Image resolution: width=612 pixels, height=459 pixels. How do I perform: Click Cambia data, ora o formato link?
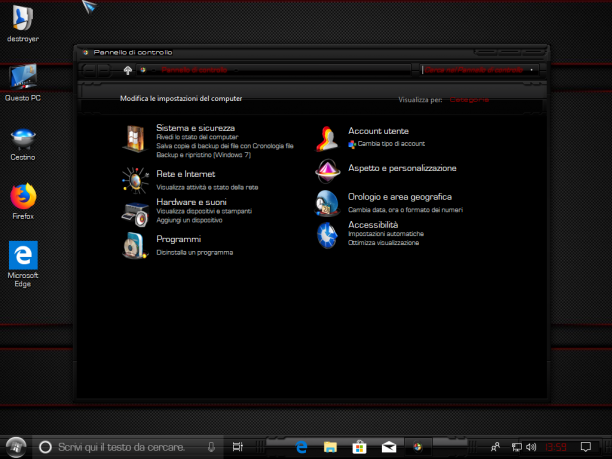tap(405, 210)
